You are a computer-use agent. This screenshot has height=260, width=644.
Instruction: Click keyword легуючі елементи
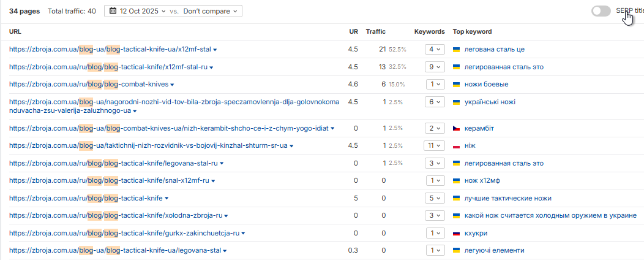click(x=494, y=251)
